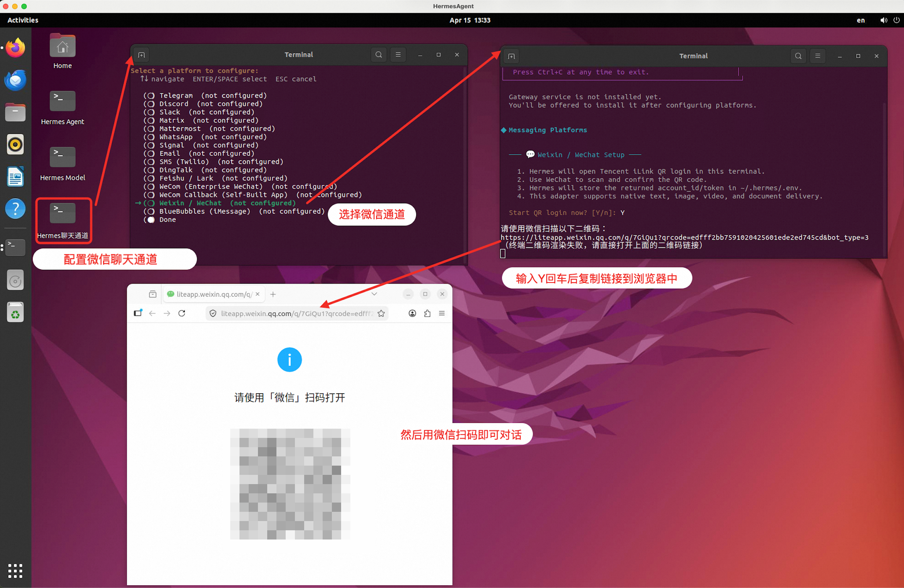Switch to liteapp.weixin.qq.com browser tab
This screenshot has width=904, height=588.
(x=210, y=294)
